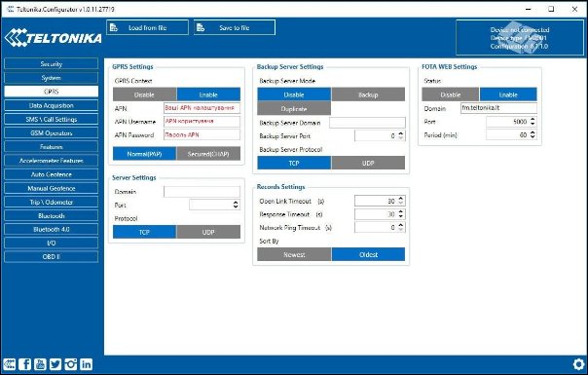
Task: Disable the GPRS Context
Action: [145, 94]
